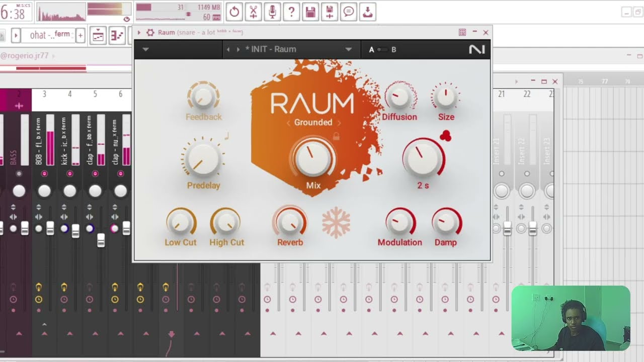Click the pan knob on mixer track 3
The image size is (644, 362).
pyautogui.click(x=44, y=191)
